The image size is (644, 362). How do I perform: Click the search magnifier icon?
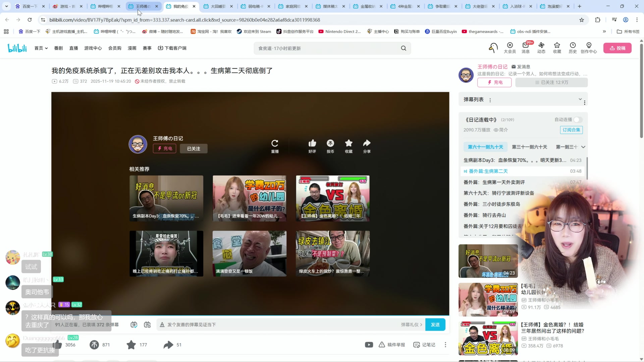click(404, 48)
